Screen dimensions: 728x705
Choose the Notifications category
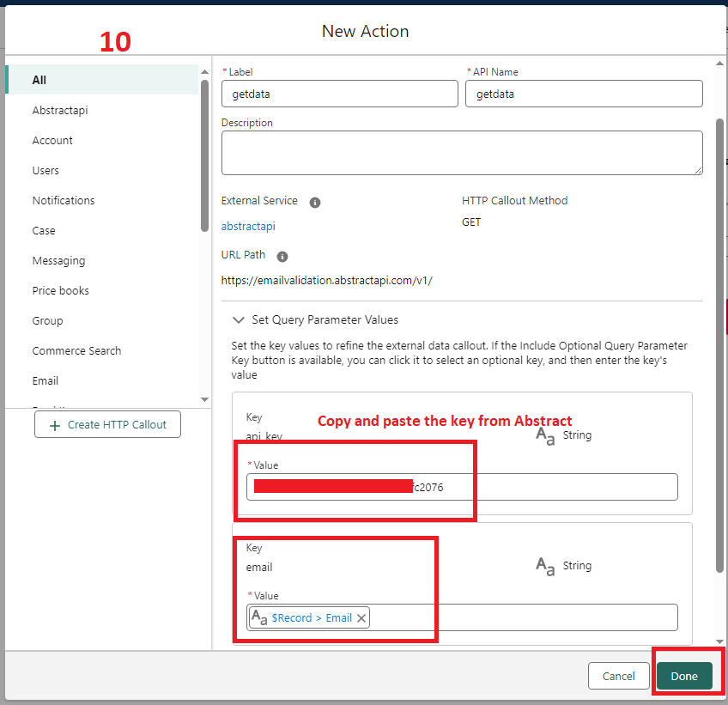64,200
